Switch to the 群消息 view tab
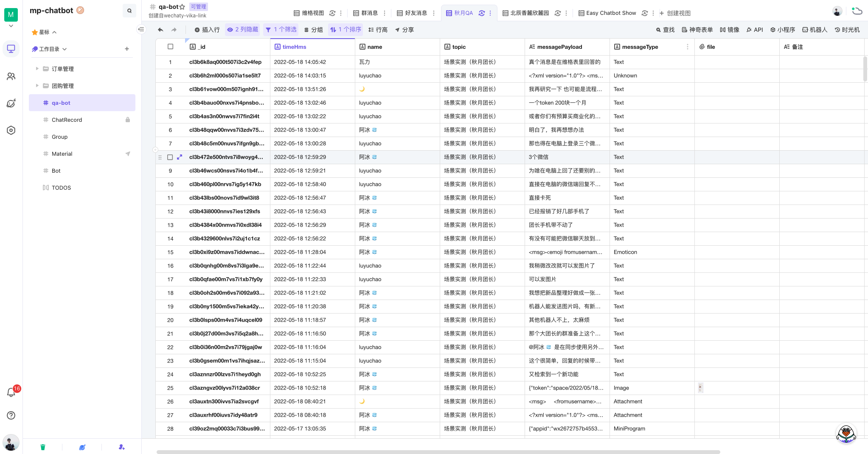 click(365, 13)
